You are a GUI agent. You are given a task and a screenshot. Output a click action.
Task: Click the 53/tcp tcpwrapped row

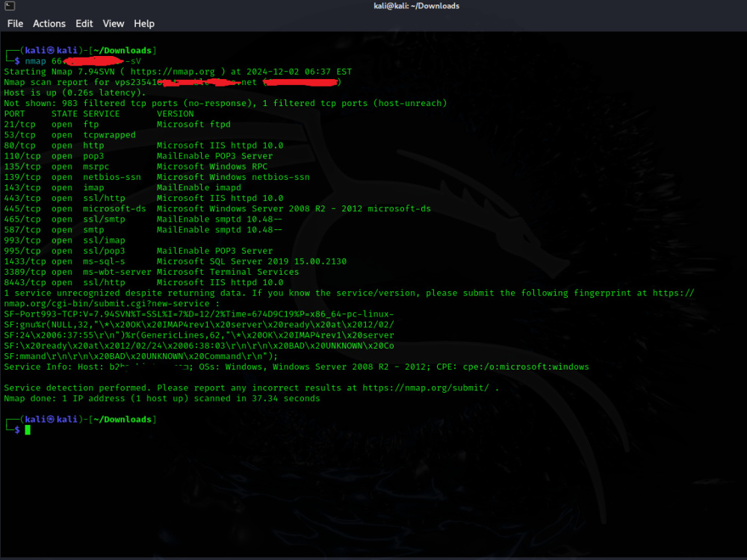click(70, 134)
